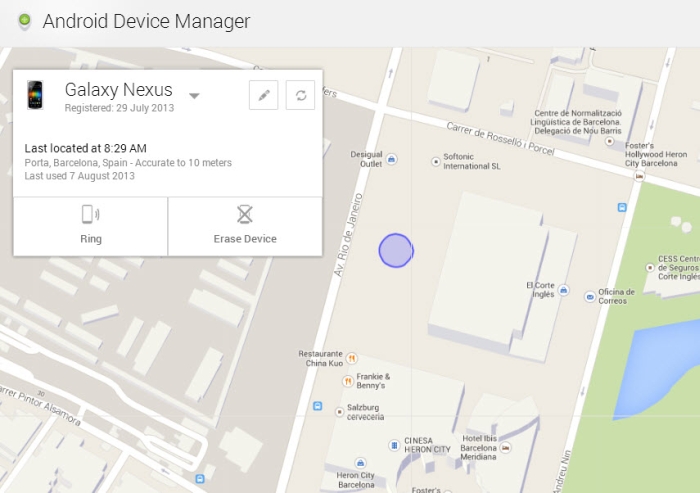
Task: Click the 'Last used 7 August 2013' text
Action: pos(79,176)
